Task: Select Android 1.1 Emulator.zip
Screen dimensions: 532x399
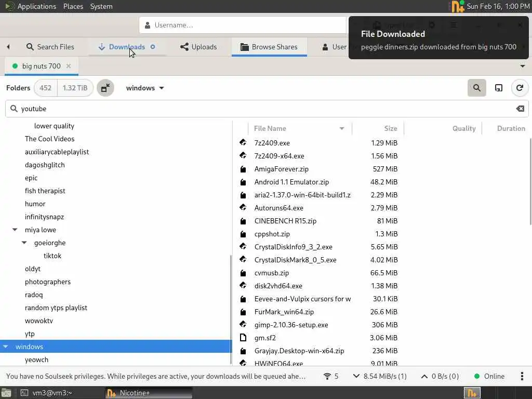Action: (291, 182)
